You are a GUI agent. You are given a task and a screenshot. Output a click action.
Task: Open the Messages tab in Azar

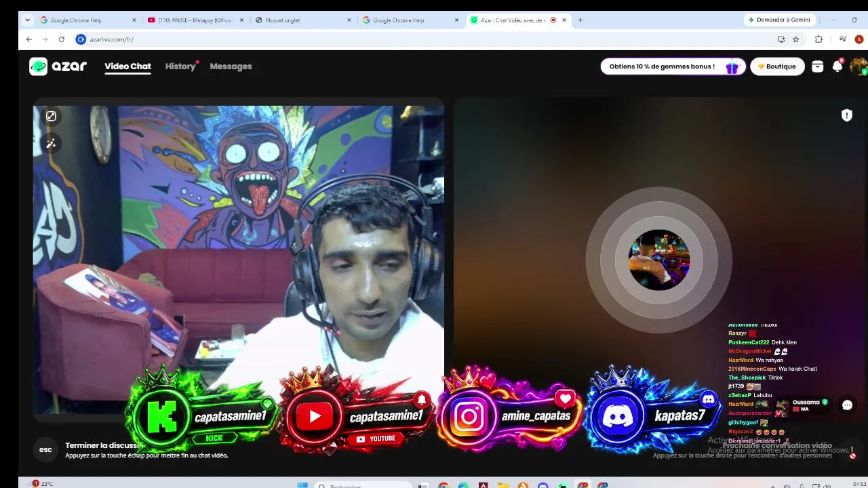pos(231,66)
